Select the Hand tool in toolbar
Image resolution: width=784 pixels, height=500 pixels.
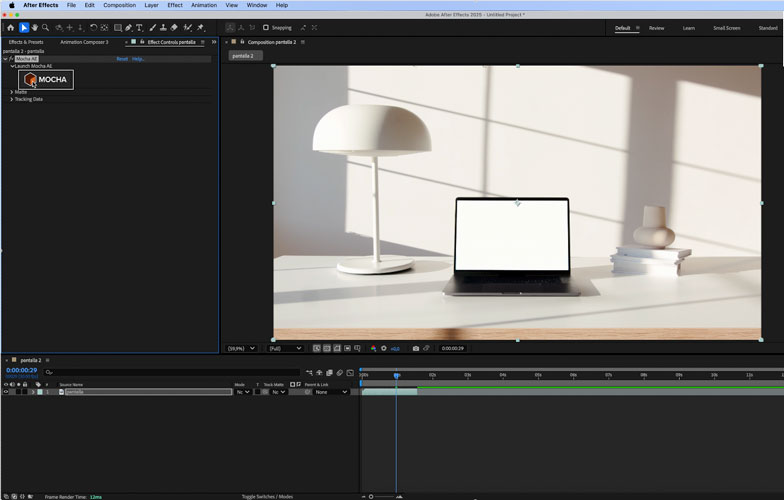(35, 28)
